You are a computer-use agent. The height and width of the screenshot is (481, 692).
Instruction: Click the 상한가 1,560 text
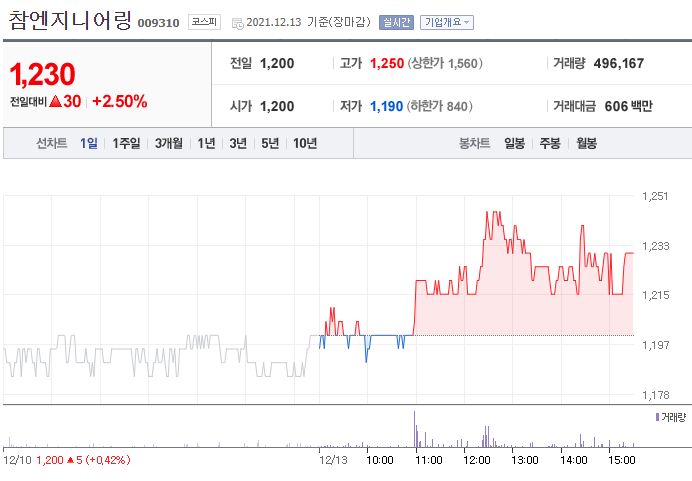[x=445, y=64]
